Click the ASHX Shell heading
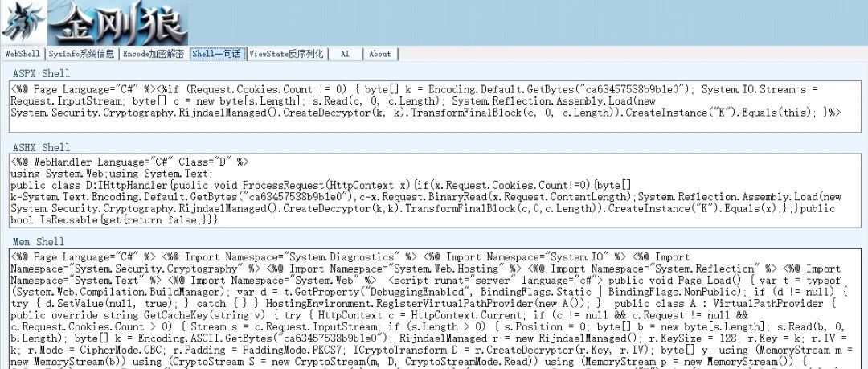 pos(42,147)
